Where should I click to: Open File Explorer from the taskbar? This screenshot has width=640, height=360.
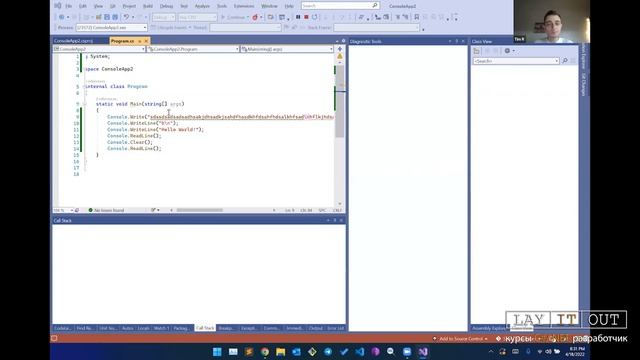point(280,352)
